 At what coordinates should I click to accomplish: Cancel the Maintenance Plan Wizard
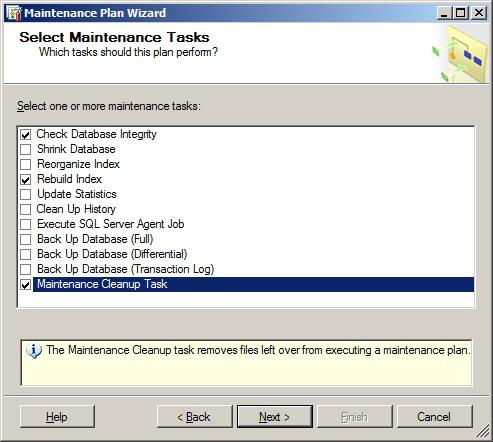434,416
